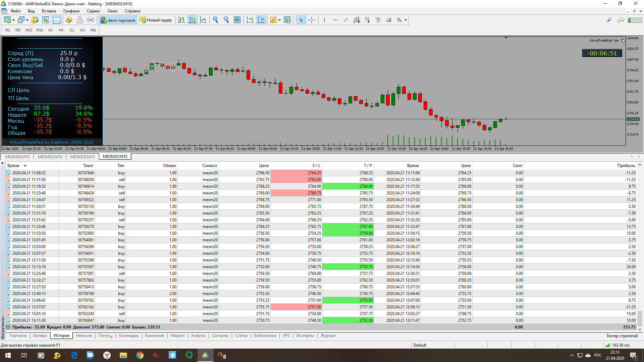Viewport: 644px width, 362px height.
Task: Select the crosshair tool
Action: (x=312, y=20)
